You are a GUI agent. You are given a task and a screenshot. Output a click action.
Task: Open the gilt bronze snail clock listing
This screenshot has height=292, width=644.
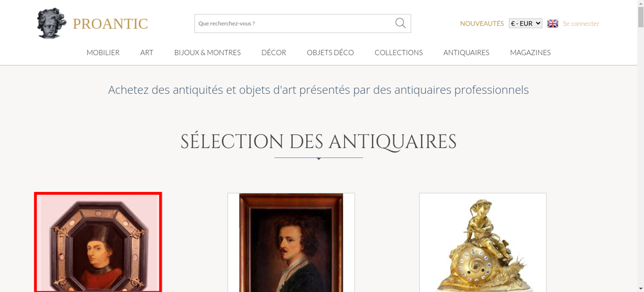pos(483,242)
